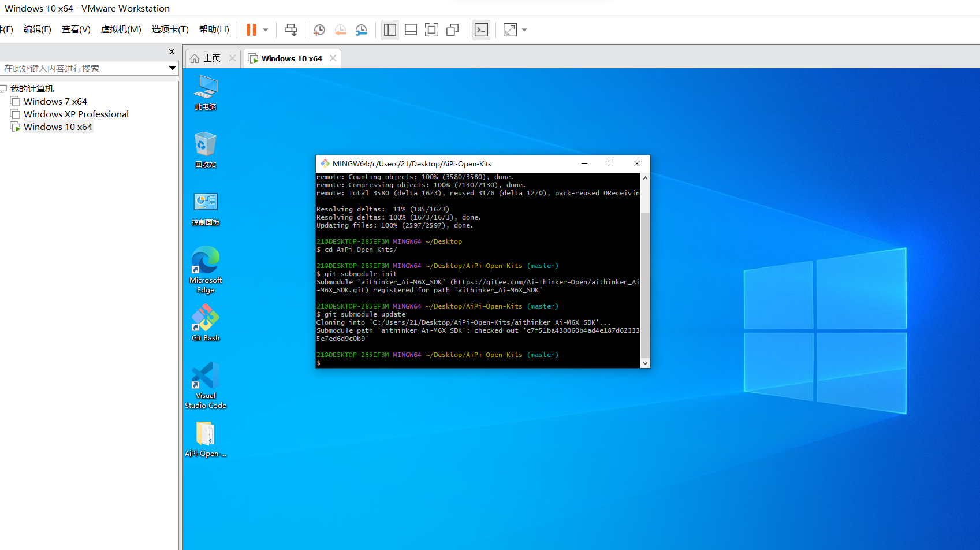980x550 pixels.
Task: Click the Git Bash window title icon
Action: (325, 163)
